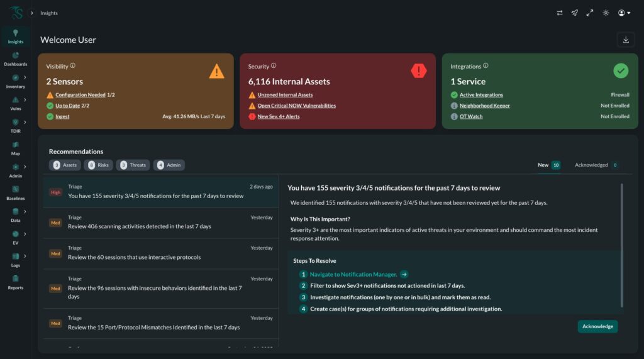Click the recommendation detail scrollbar
This screenshot has height=359, width=644.
coord(622,245)
